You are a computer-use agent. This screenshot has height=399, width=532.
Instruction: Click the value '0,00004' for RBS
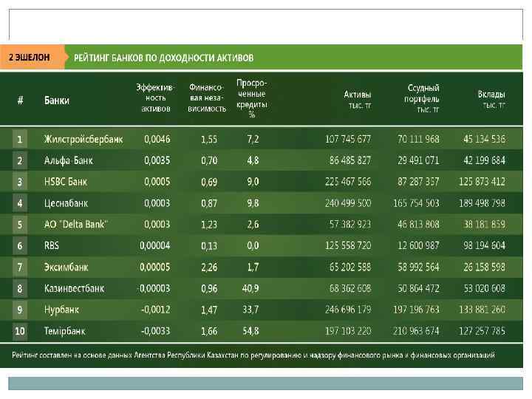tap(154, 245)
